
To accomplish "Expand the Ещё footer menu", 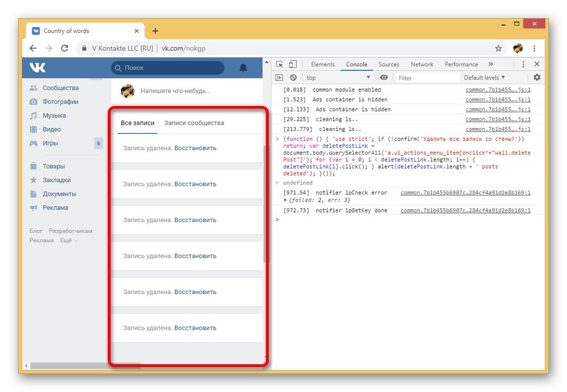I will click(x=69, y=240).
